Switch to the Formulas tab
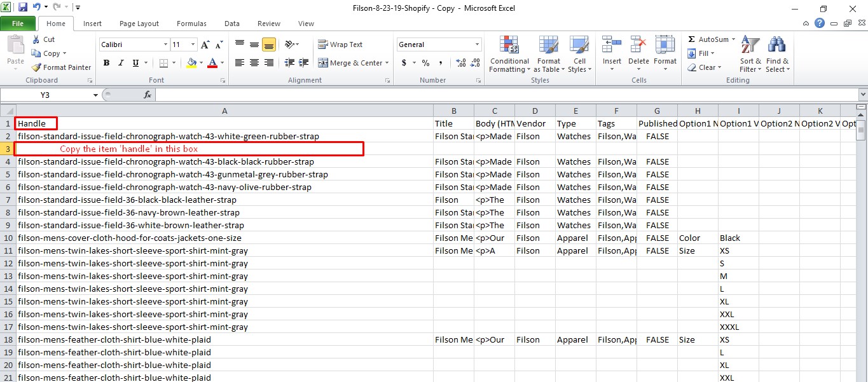Screen dimensions: 868x382 [191, 24]
